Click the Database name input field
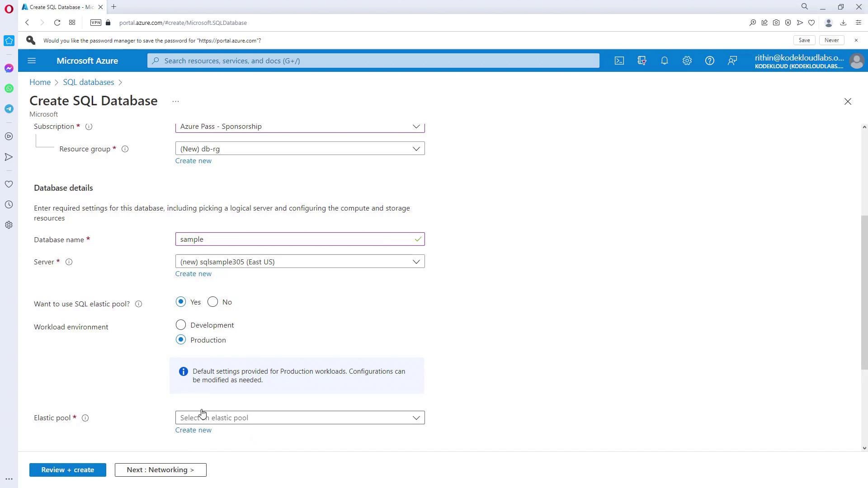868x488 pixels. pos(294,239)
